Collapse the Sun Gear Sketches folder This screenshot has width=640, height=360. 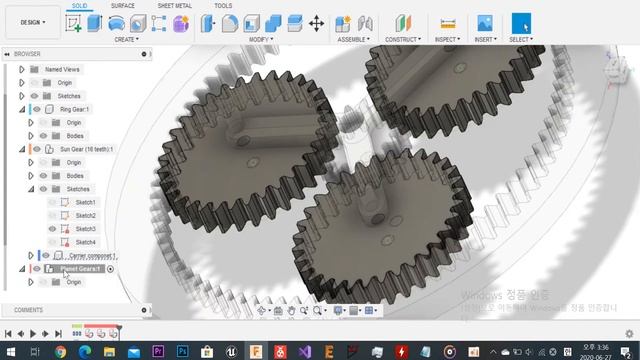point(31,189)
